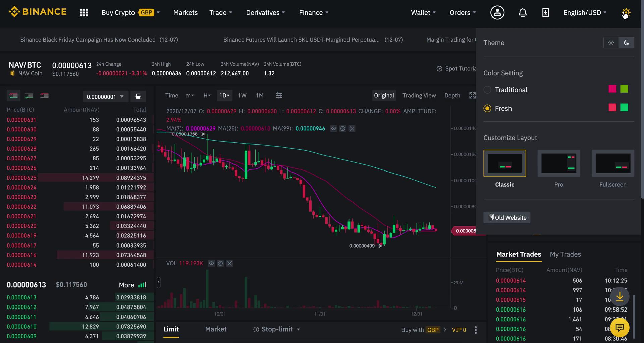644x343 pixels.
Task: Show buy orders only view in order book
Action: [29, 96]
